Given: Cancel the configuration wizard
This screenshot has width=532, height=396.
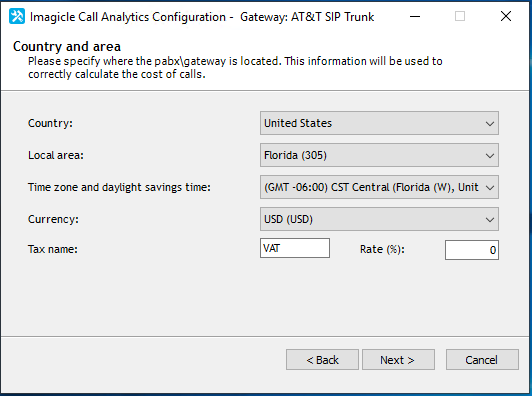Looking at the screenshot, I should click(482, 360).
